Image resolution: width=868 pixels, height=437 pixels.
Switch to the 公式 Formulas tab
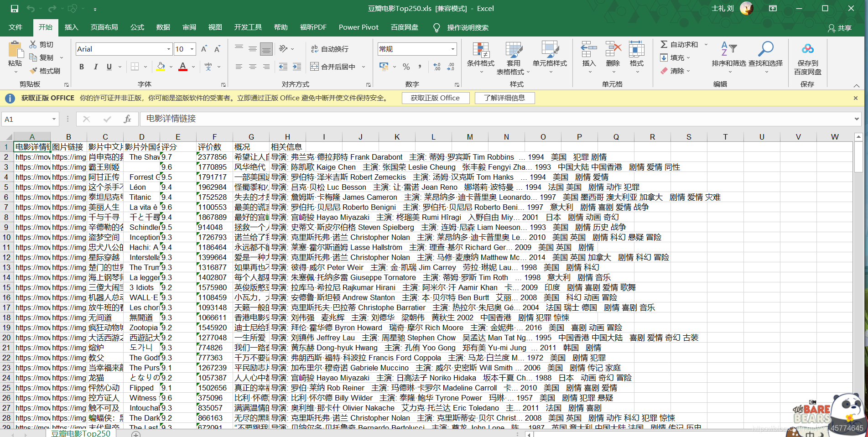click(137, 27)
